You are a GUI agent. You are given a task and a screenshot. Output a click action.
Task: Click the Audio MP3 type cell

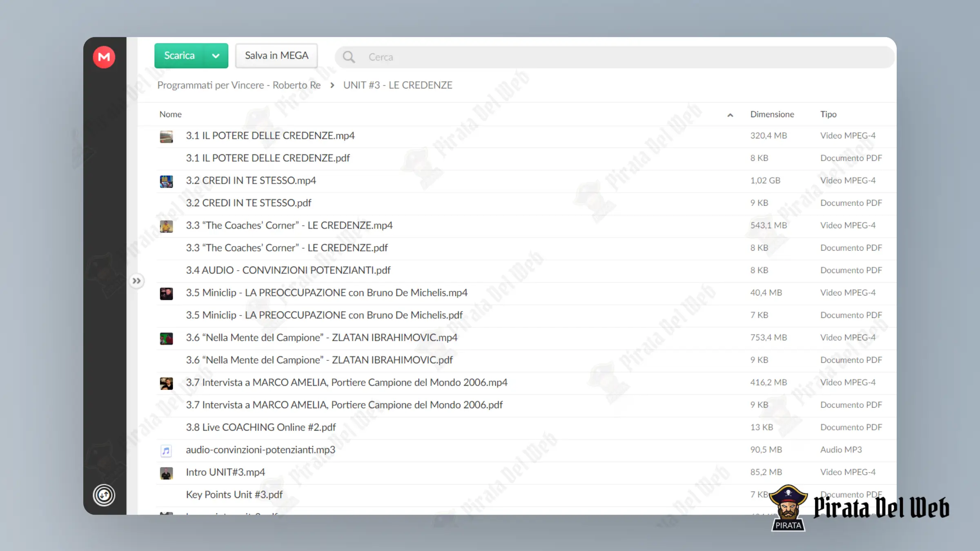pos(841,450)
